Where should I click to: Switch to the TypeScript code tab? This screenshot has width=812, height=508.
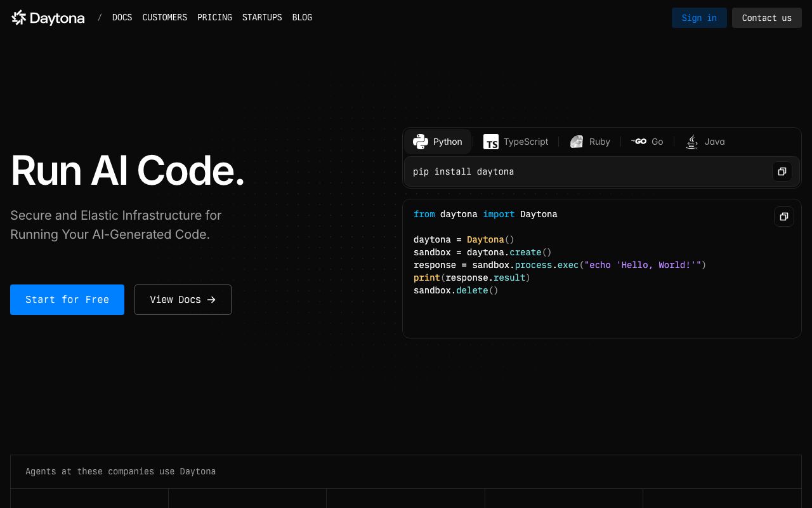point(516,142)
